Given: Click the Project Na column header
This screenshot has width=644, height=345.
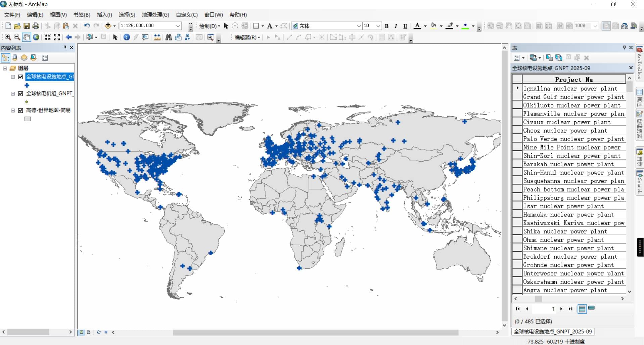Looking at the screenshot, I should [x=574, y=79].
